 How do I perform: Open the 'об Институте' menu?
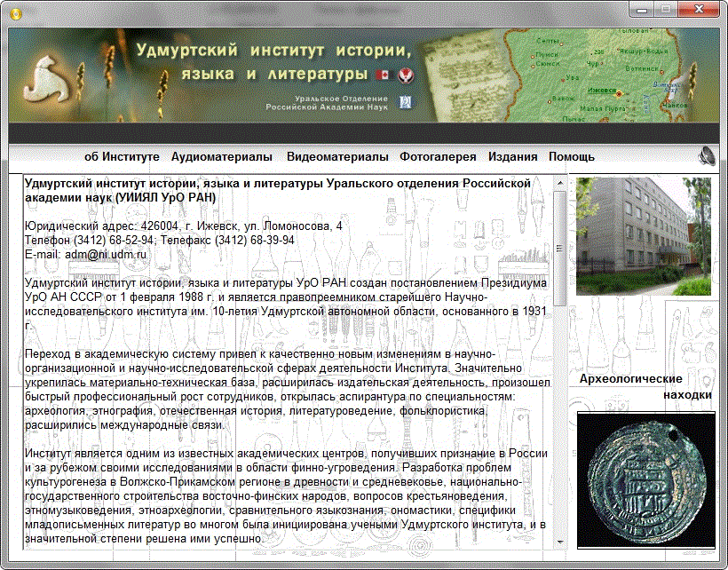point(122,157)
